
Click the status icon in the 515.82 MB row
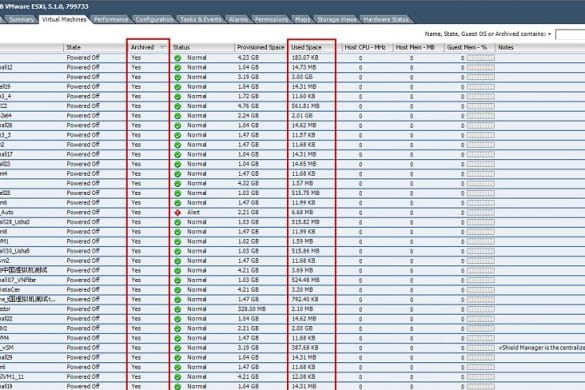point(178,222)
